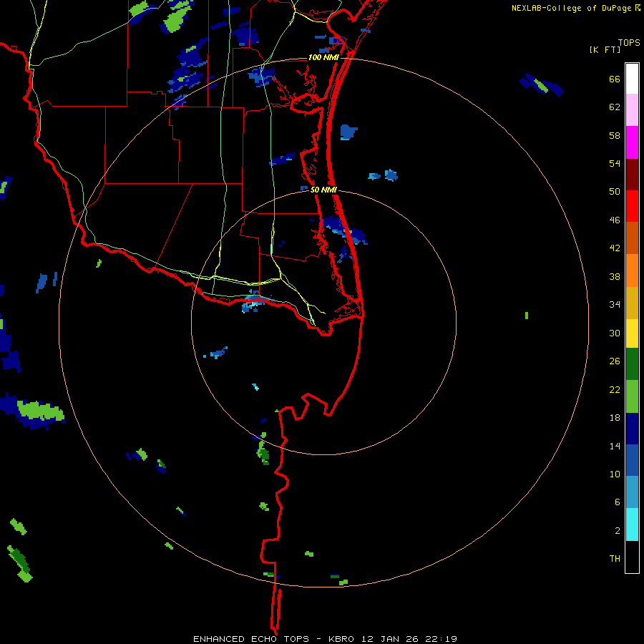Click the KBRO radar station identifier
Screen dimensions: 644x644
[343, 639]
